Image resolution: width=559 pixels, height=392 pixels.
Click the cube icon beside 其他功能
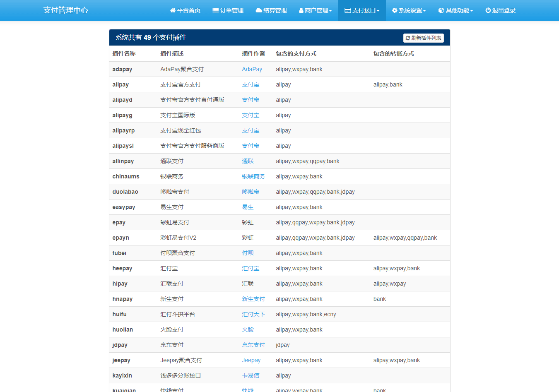point(441,10)
